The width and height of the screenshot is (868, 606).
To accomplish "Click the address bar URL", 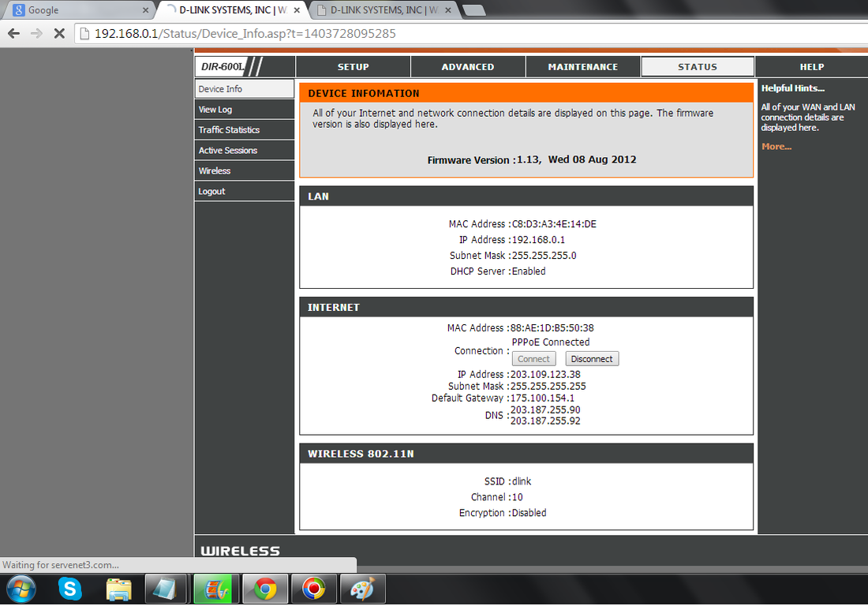I will click(245, 34).
